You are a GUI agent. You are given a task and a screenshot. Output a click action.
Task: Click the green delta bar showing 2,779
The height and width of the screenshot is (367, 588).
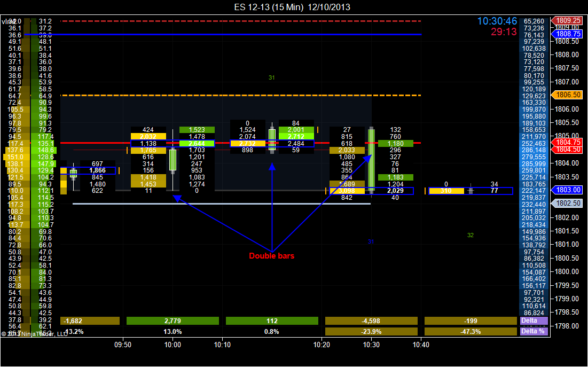(x=173, y=321)
